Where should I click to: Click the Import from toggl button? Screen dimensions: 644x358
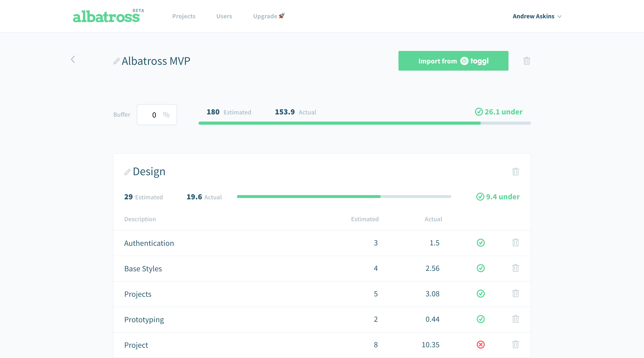pyautogui.click(x=453, y=61)
